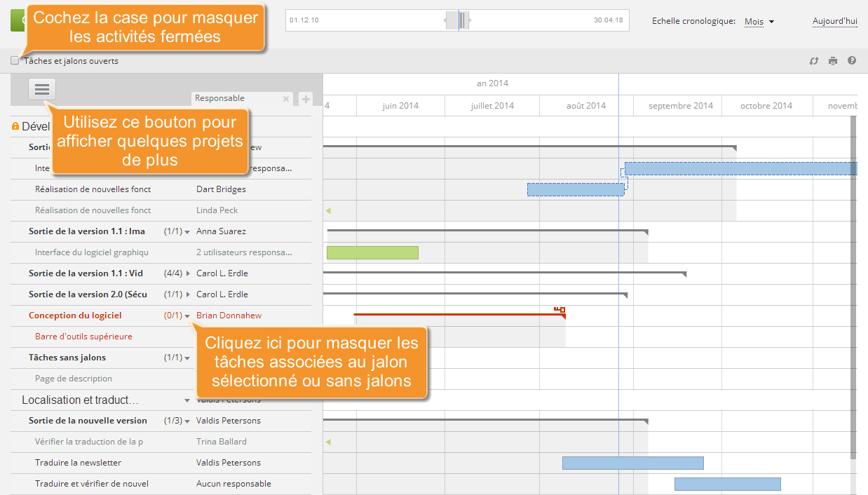Click responsible Anna Suarez
The height and width of the screenshot is (495, 868).
(x=221, y=231)
